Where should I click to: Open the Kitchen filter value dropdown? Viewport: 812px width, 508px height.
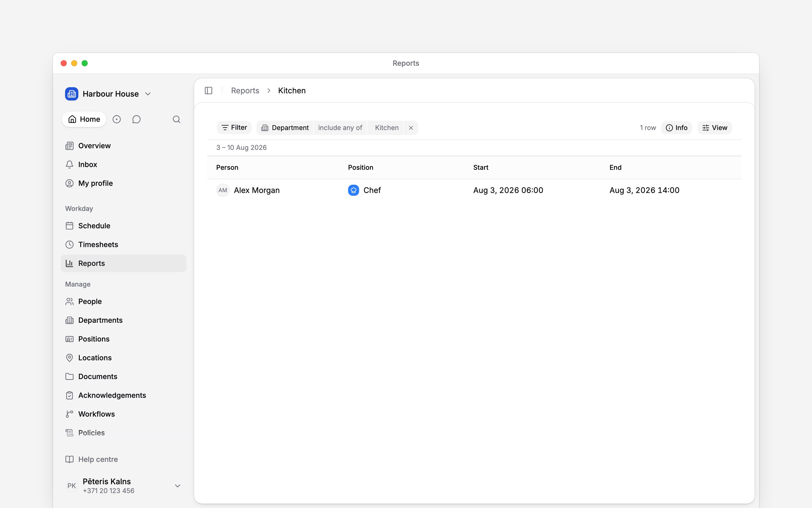point(386,128)
